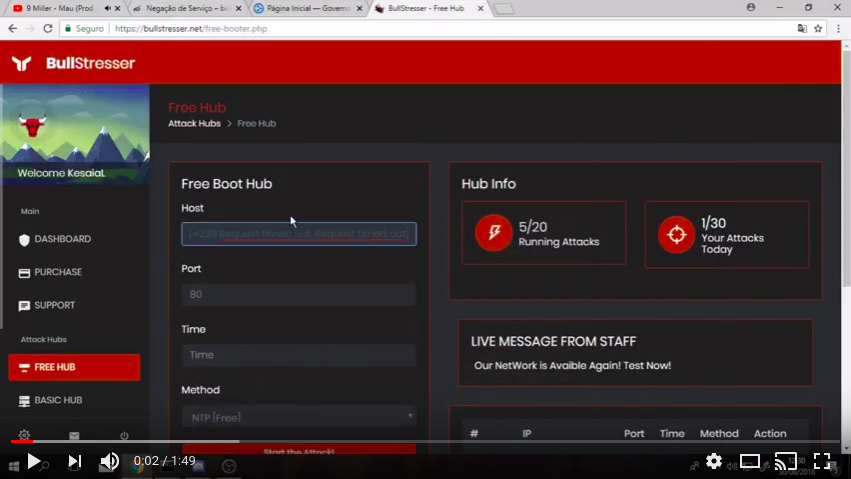The width and height of the screenshot is (851, 479).
Task: Click the LIVE MESSAGE FROM STAFF heading
Action: point(553,342)
